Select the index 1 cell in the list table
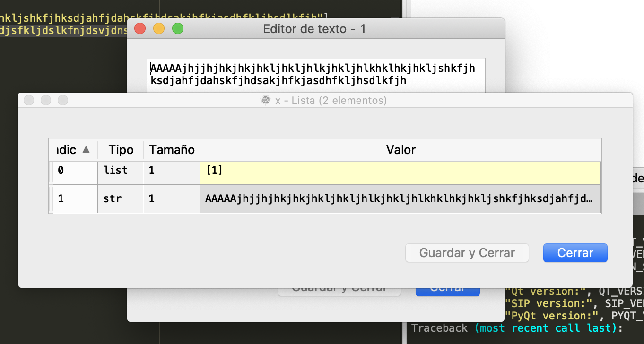The width and height of the screenshot is (644, 344). (73, 199)
